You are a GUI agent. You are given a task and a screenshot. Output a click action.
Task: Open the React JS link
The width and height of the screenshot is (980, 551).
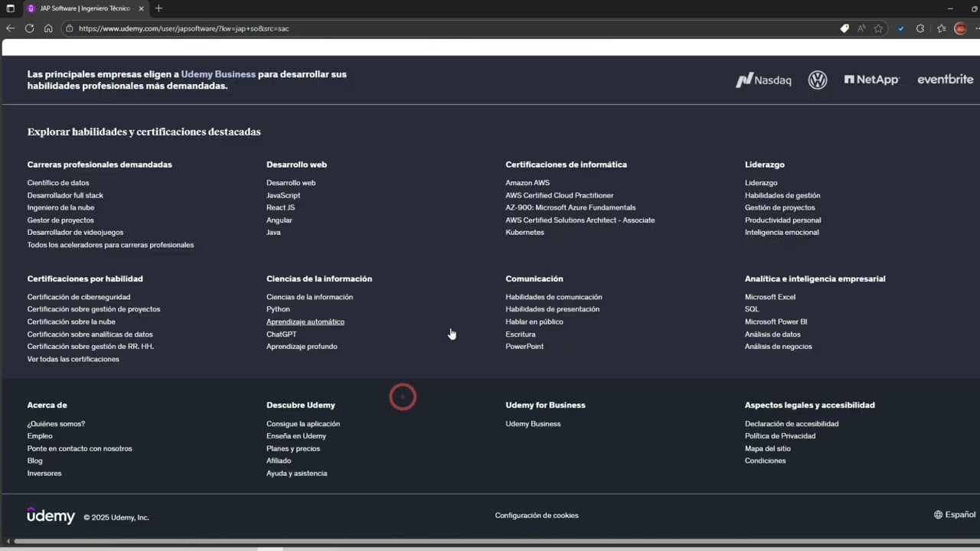pyautogui.click(x=280, y=207)
